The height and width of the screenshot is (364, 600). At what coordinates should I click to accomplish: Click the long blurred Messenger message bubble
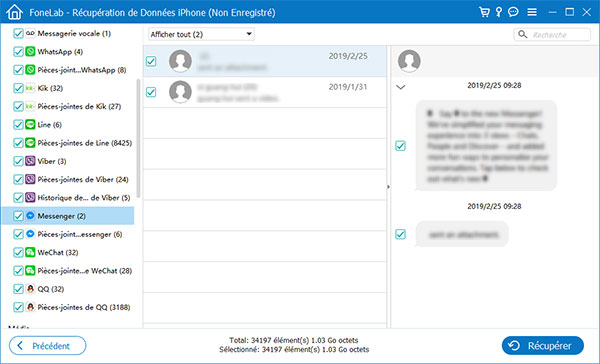486,145
